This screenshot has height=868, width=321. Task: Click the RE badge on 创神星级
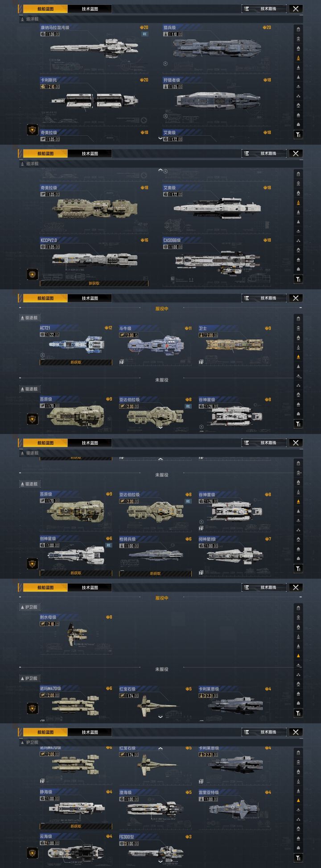109,545
